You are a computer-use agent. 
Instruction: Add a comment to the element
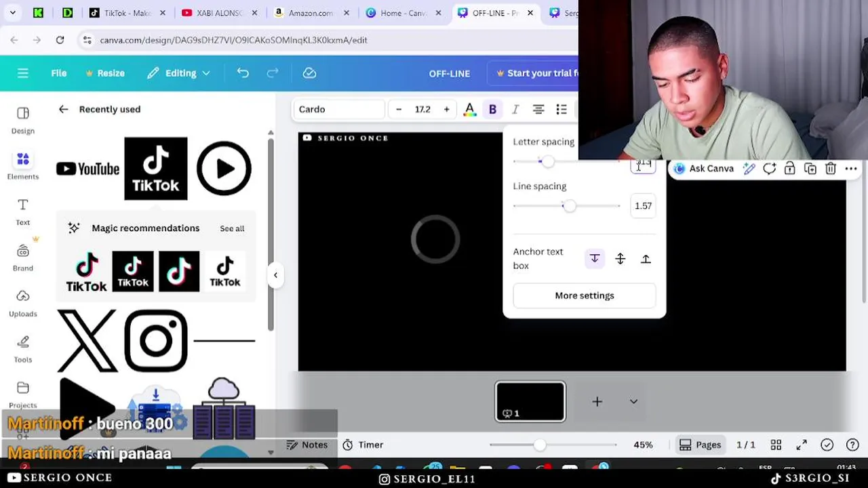pos(769,169)
